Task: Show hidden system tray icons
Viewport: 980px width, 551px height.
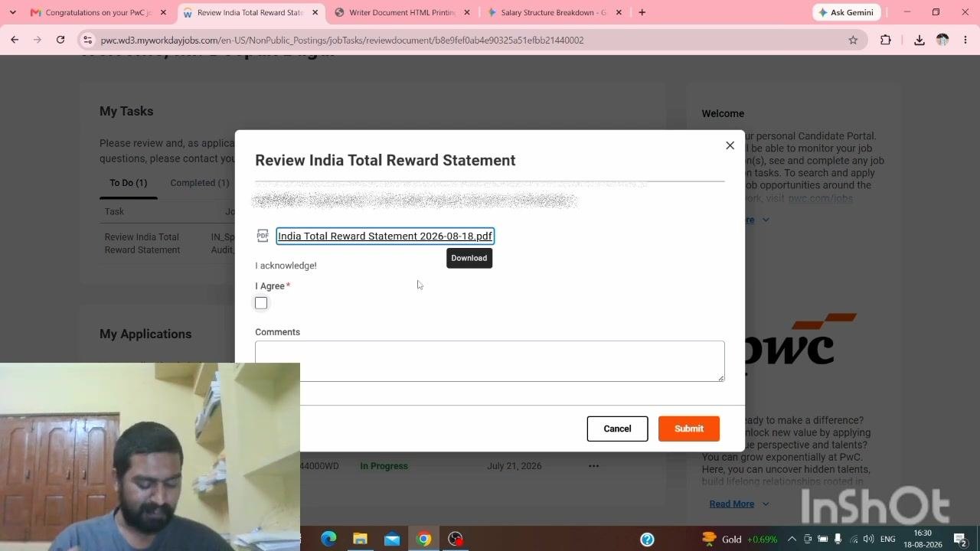Action: 792,539
